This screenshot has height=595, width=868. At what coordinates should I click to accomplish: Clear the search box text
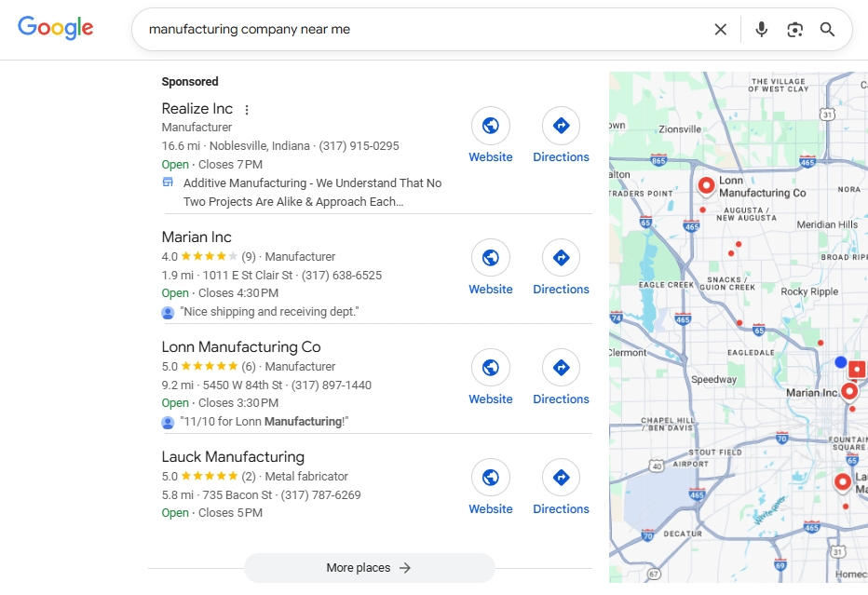(x=720, y=30)
